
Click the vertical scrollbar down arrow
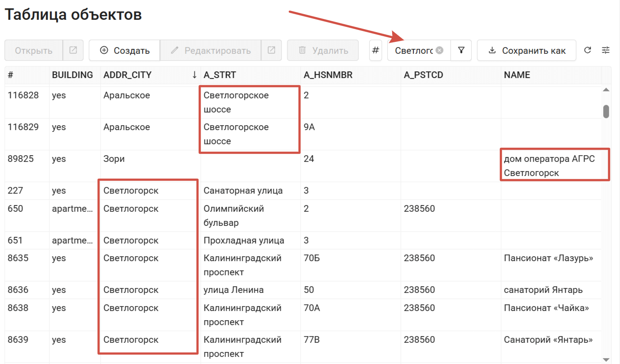[606, 360]
